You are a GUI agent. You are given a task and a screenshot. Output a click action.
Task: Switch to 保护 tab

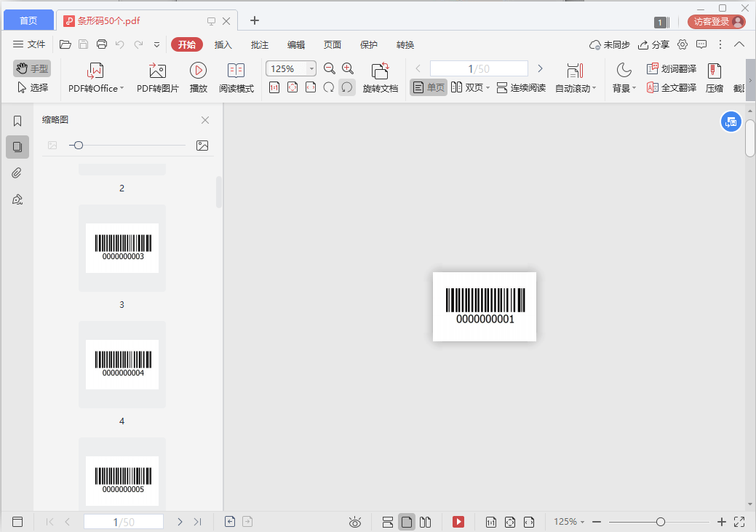pos(369,45)
